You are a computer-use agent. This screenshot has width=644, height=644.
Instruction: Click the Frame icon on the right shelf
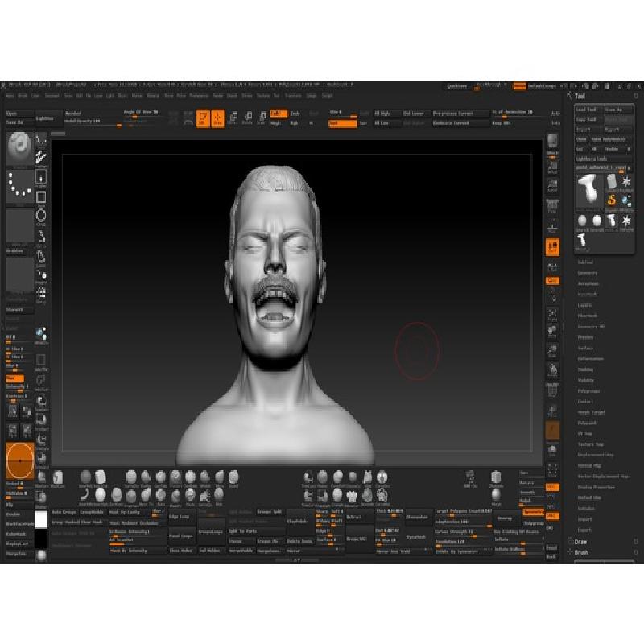552,315
